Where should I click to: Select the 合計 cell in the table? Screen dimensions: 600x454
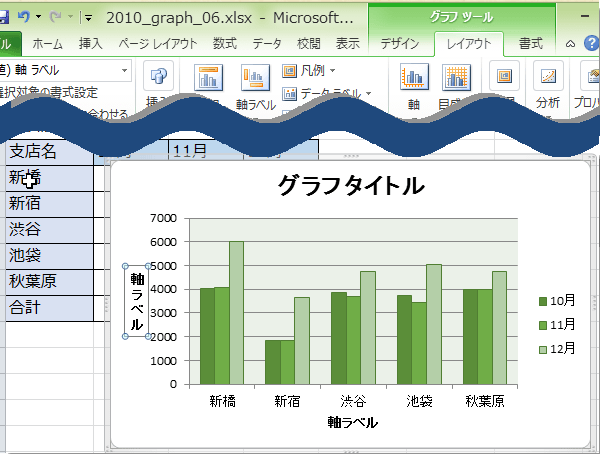coord(49,308)
